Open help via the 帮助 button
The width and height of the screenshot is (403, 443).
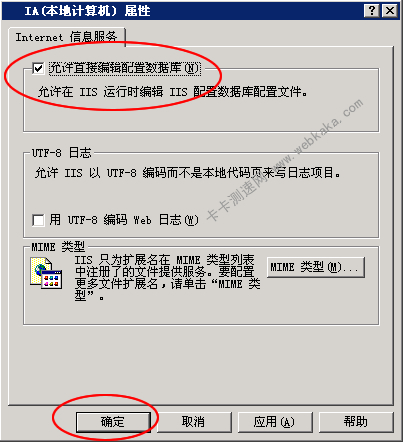356,422
